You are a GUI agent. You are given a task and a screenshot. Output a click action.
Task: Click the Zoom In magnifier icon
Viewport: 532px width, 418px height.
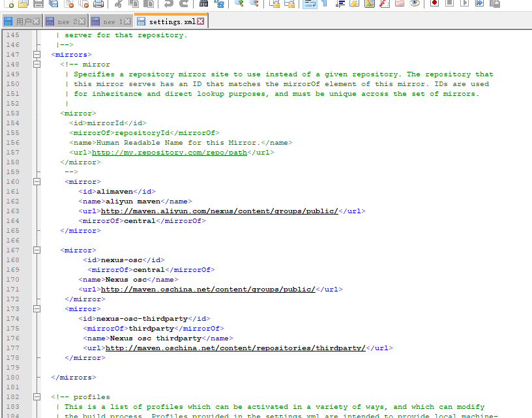coord(239,3)
